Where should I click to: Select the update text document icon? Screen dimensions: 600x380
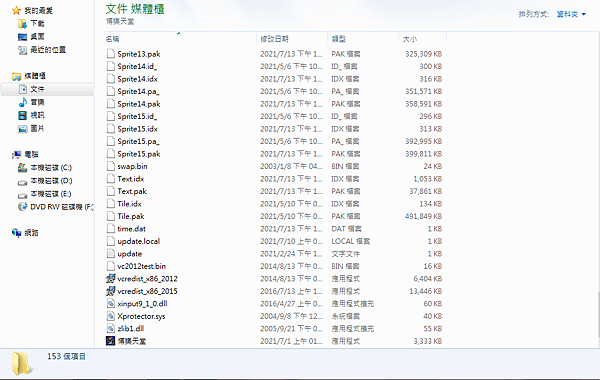tap(111, 254)
